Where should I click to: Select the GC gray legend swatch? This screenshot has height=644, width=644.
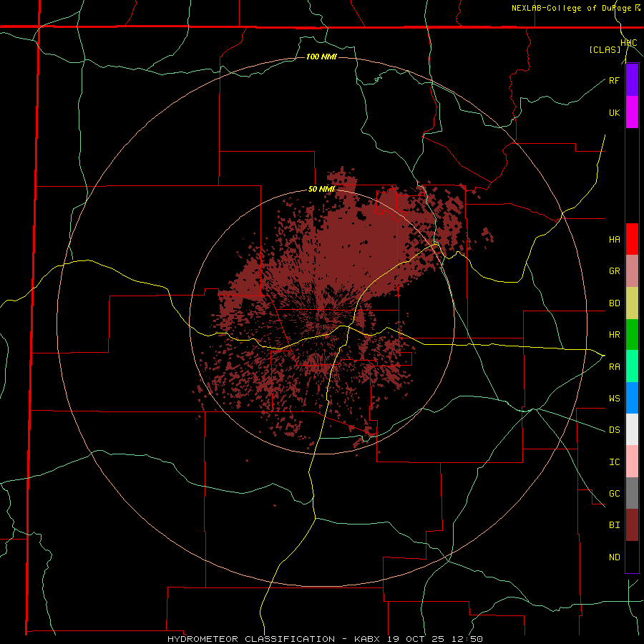coord(632,493)
